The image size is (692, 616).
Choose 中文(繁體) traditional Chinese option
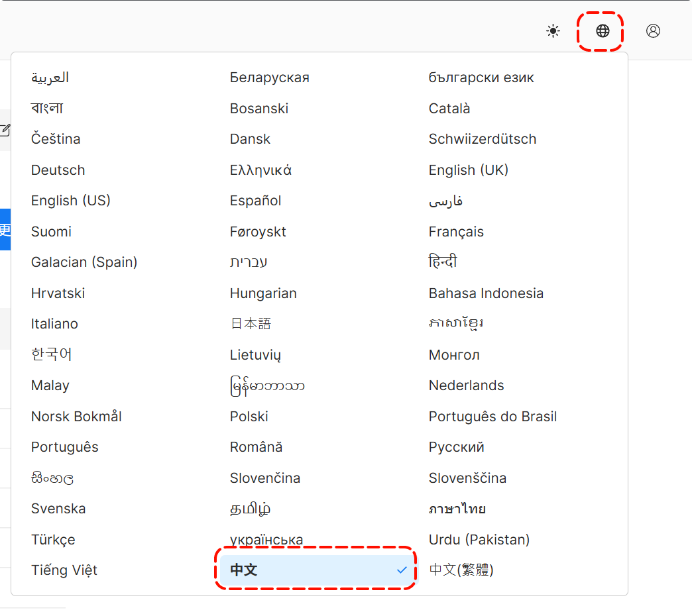click(x=461, y=570)
